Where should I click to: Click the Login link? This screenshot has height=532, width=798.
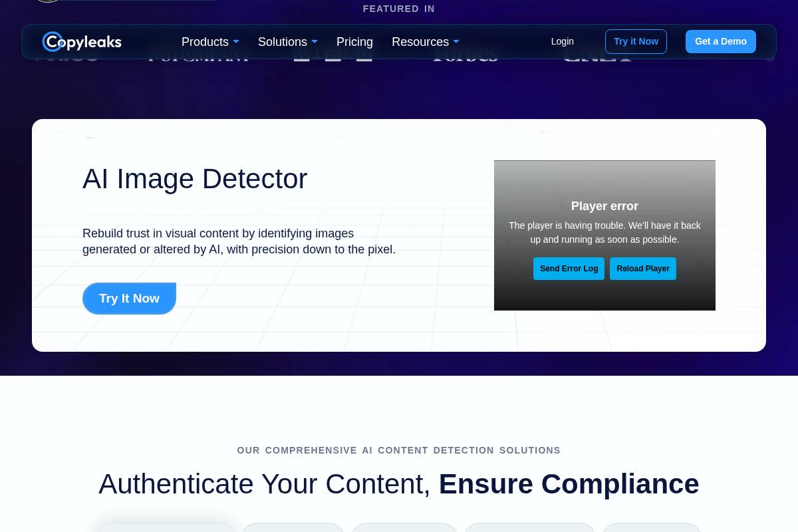click(x=562, y=41)
